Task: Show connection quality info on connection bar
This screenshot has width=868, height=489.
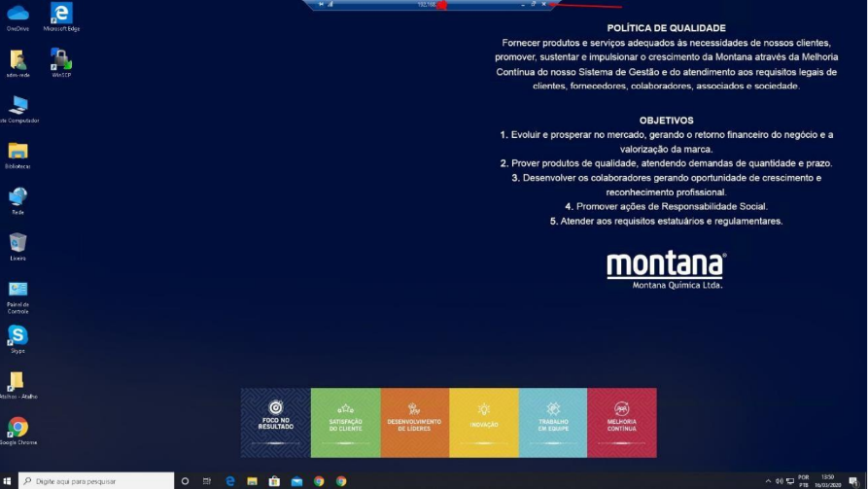Action: (x=330, y=5)
